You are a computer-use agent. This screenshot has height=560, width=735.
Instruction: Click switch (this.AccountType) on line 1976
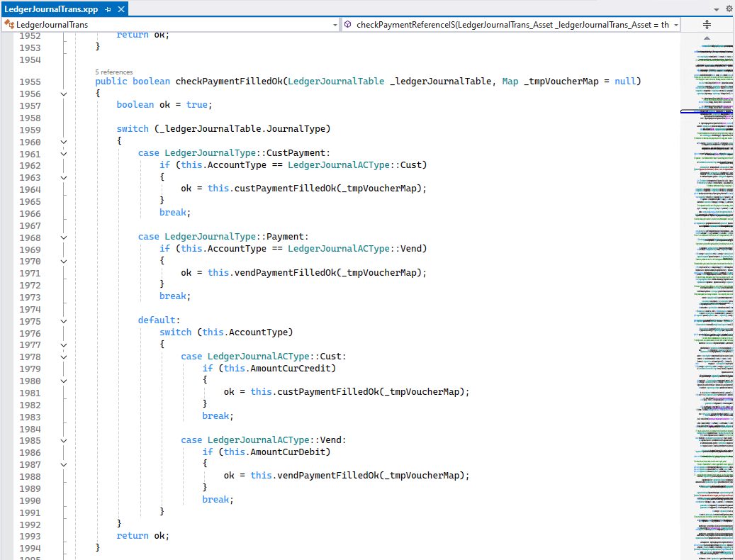(226, 332)
